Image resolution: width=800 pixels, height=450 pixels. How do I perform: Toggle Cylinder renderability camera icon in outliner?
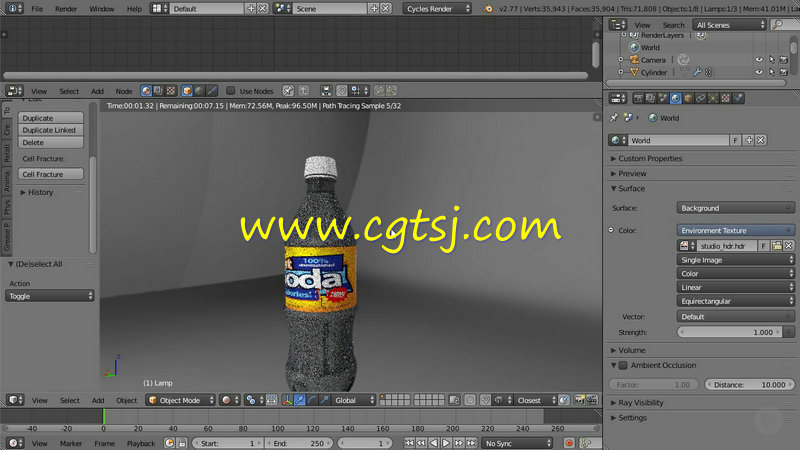point(784,72)
